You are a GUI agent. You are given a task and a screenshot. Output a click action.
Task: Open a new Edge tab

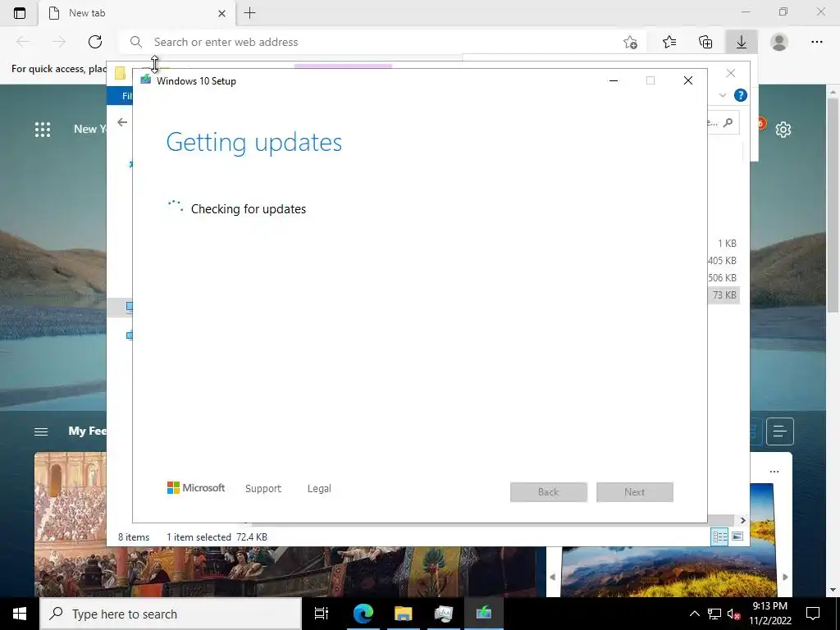click(249, 13)
